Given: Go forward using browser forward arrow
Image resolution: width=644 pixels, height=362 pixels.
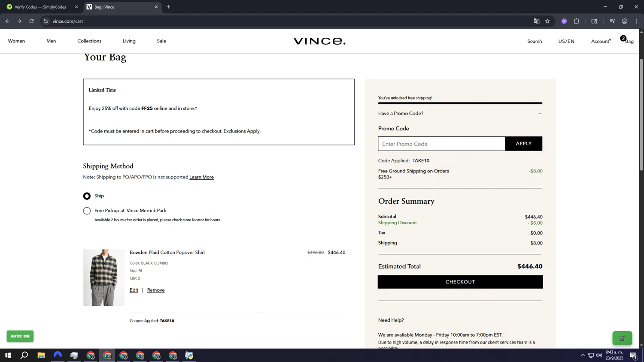Looking at the screenshot, I should point(19,21).
